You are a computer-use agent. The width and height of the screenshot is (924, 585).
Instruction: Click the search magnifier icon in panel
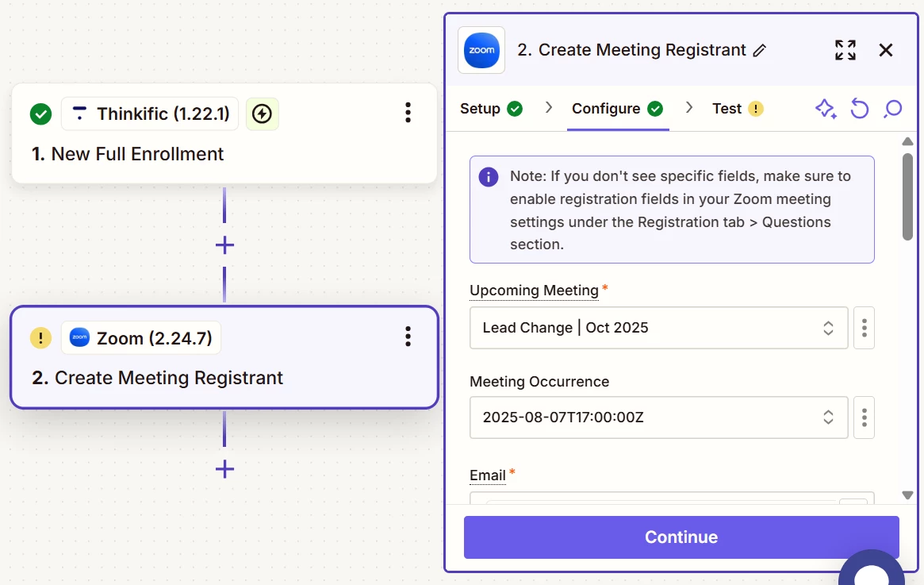pos(893,109)
